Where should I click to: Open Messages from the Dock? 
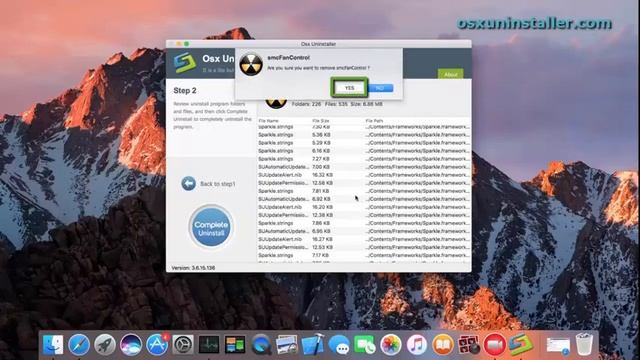339,345
